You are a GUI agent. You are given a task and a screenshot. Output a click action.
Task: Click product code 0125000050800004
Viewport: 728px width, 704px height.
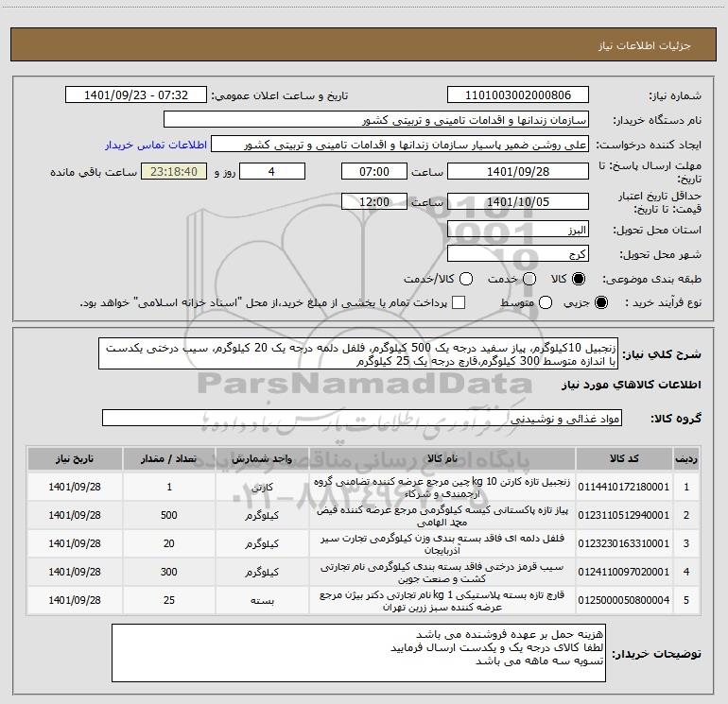(624, 600)
